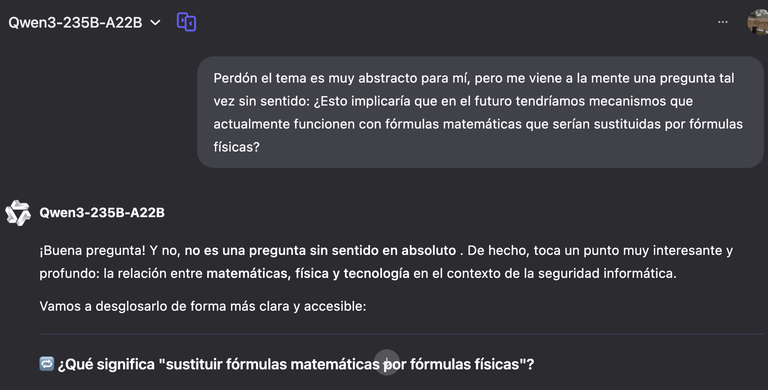
Task: Click the "¡Buena pregunta!" opening text
Action: coord(93,250)
